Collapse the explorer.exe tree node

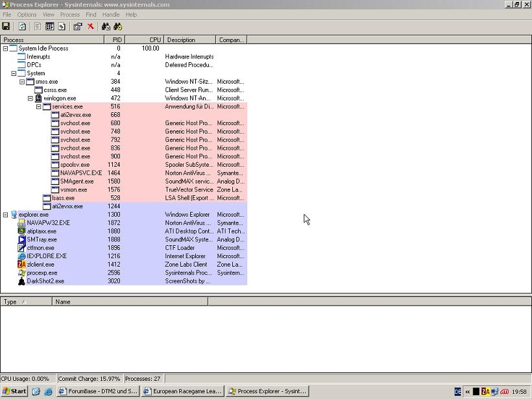pos(5,215)
